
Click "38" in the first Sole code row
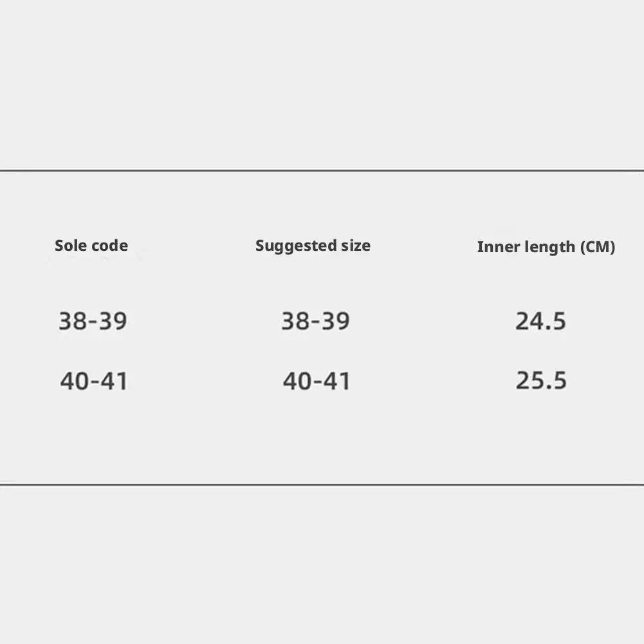(72, 320)
